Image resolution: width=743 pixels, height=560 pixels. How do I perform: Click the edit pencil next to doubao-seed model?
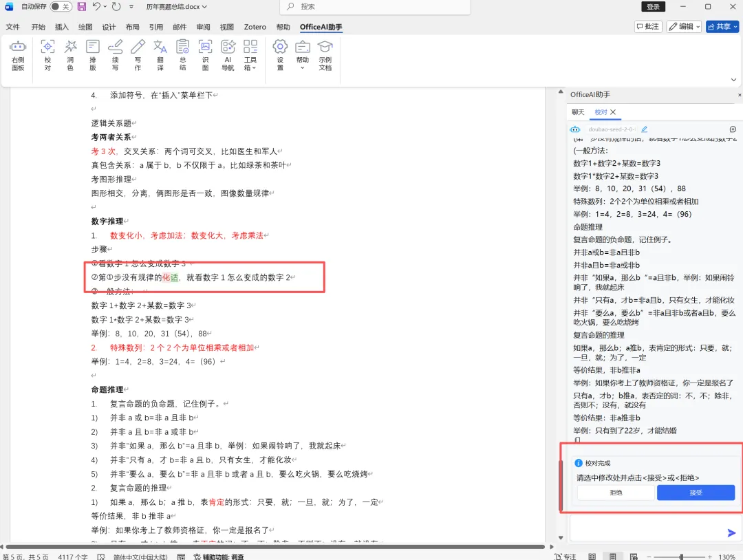(645, 129)
